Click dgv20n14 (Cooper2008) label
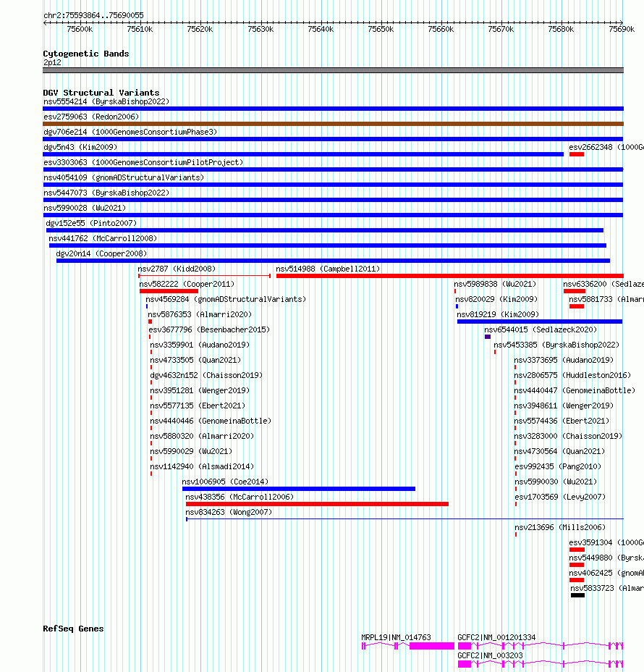Screen dimensions: 644x672 [101, 253]
